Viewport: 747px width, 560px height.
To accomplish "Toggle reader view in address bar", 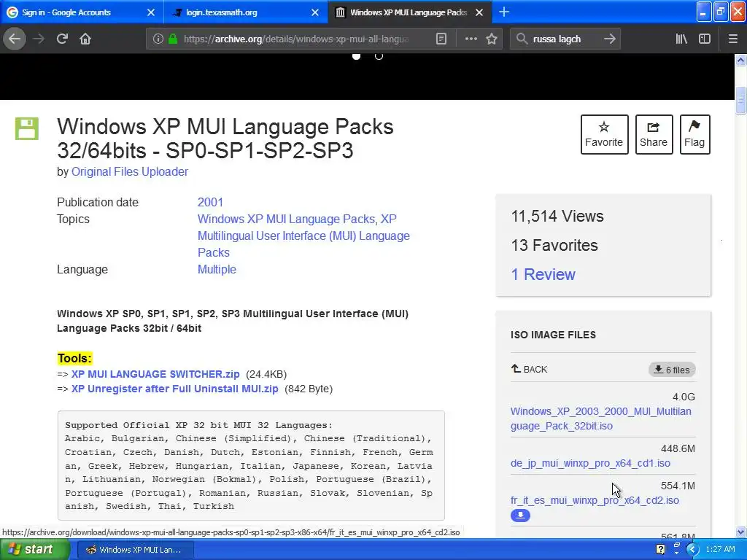I will pyautogui.click(x=441, y=39).
